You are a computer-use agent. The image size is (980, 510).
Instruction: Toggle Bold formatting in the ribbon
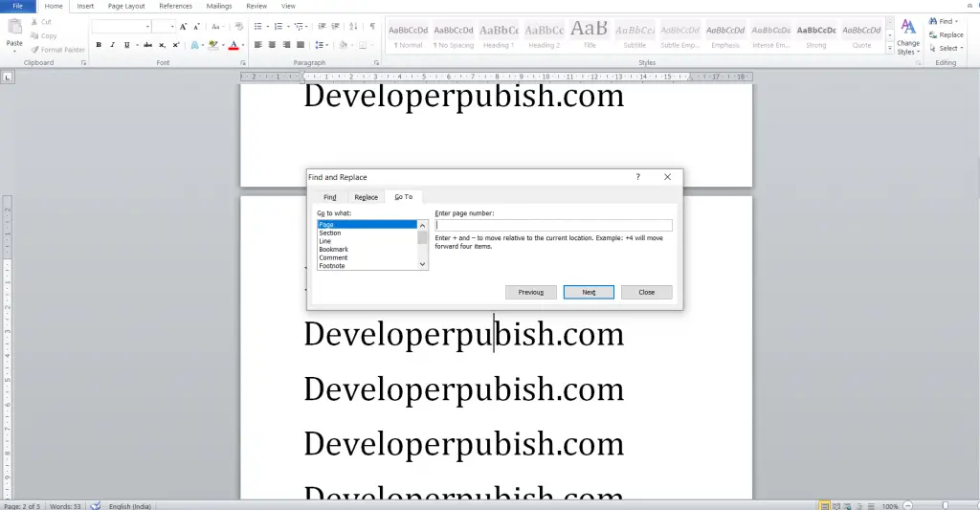(99, 45)
